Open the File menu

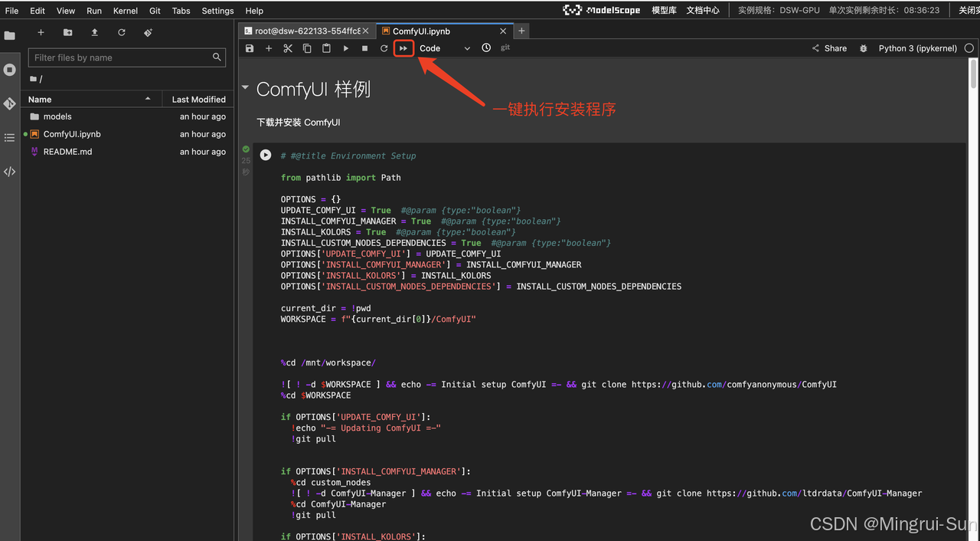pos(11,11)
